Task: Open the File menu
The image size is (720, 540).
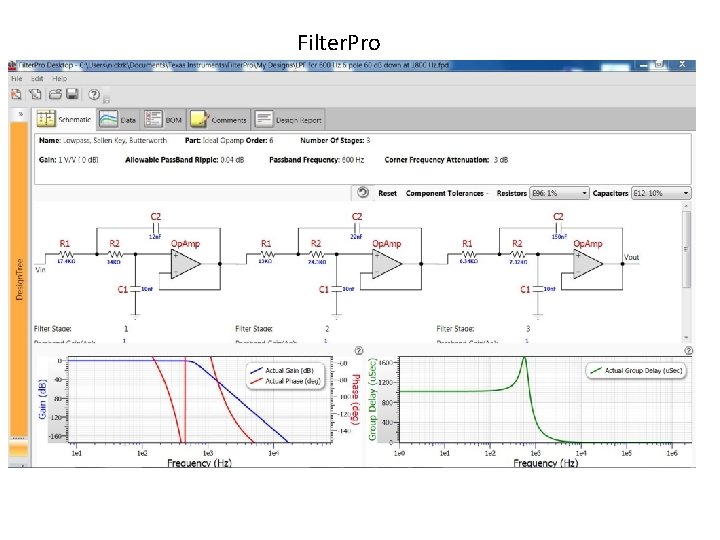Action: point(17,79)
